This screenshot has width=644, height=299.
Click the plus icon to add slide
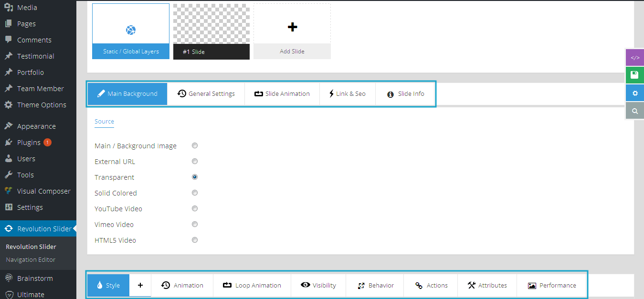click(x=292, y=27)
